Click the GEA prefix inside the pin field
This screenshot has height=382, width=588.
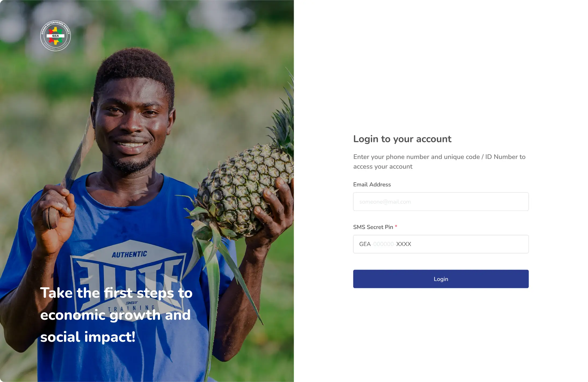[365, 244]
